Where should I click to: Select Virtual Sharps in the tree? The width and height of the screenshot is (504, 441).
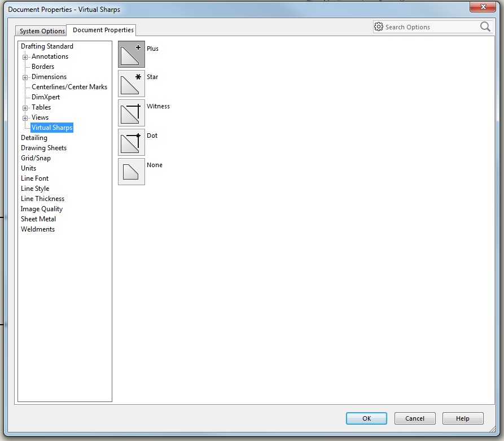click(x=52, y=128)
